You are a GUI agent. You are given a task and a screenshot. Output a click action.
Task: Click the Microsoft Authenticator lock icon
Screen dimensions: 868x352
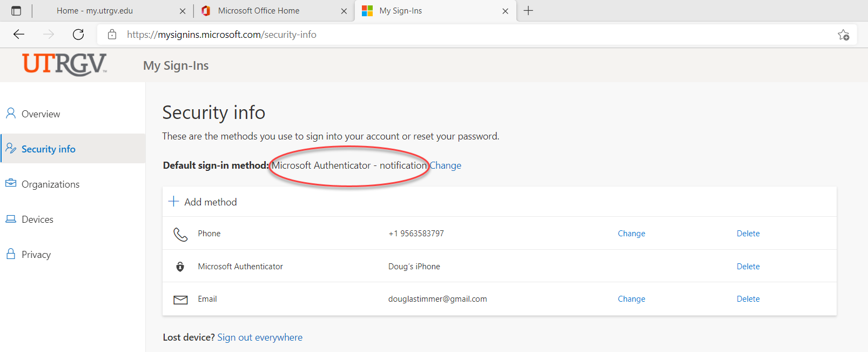tap(180, 267)
